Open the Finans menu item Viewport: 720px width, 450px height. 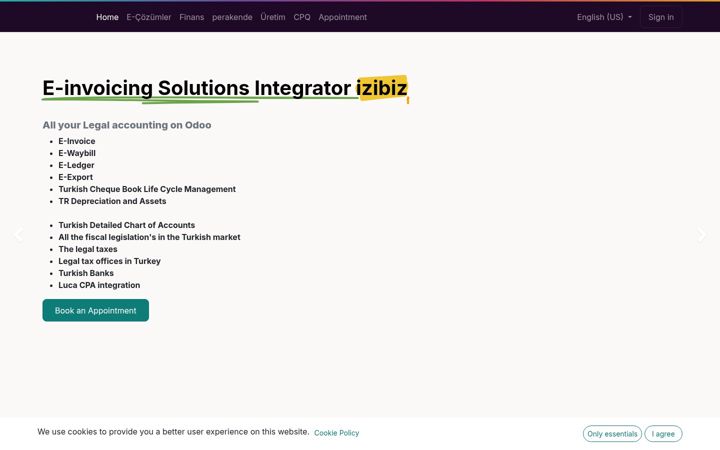(191, 17)
